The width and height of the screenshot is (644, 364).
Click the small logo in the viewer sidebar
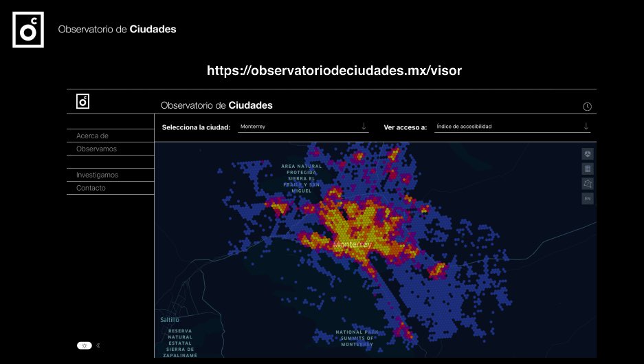tap(82, 101)
